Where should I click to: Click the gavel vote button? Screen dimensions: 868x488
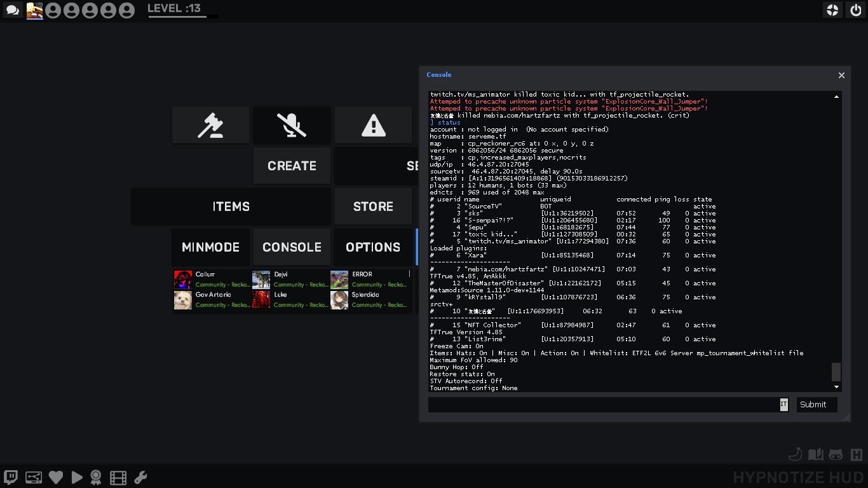pos(210,125)
